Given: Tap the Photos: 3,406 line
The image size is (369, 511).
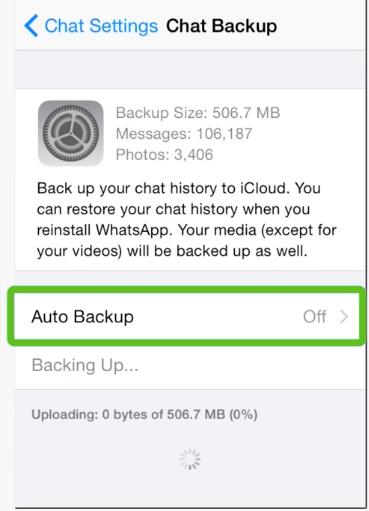Looking at the screenshot, I should [x=164, y=154].
